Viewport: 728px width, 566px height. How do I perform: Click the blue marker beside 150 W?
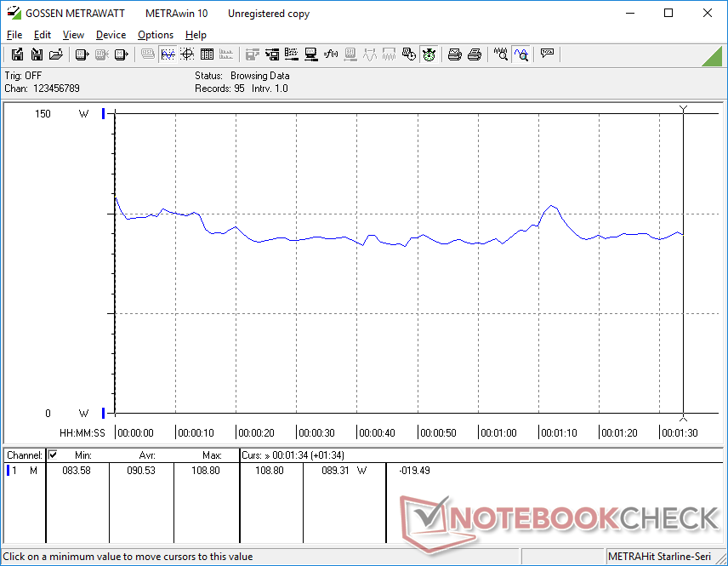[104, 113]
